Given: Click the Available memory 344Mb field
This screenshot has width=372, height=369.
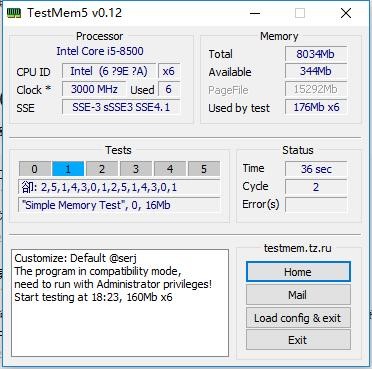Looking at the screenshot, I should tap(316, 71).
